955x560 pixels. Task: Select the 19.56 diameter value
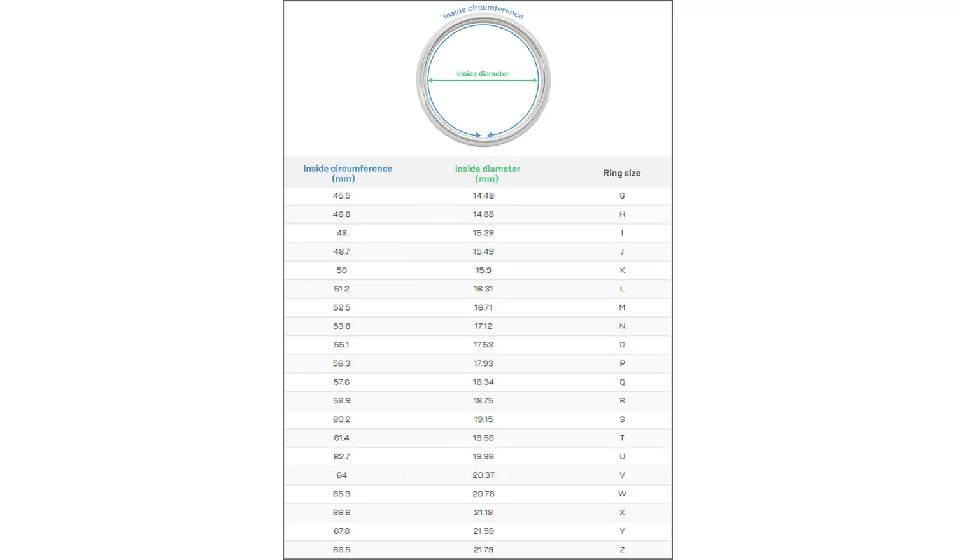(x=483, y=438)
